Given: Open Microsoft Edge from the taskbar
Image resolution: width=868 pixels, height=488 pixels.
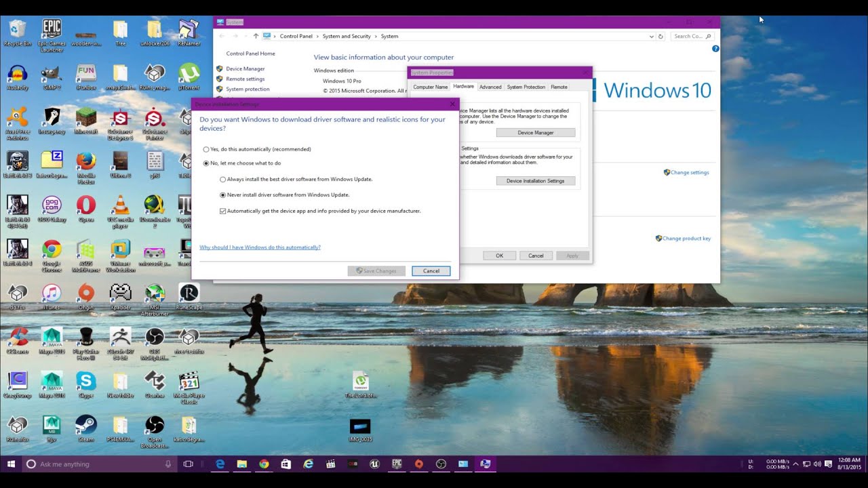Looking at the screenshot, I should click(220, 464).
